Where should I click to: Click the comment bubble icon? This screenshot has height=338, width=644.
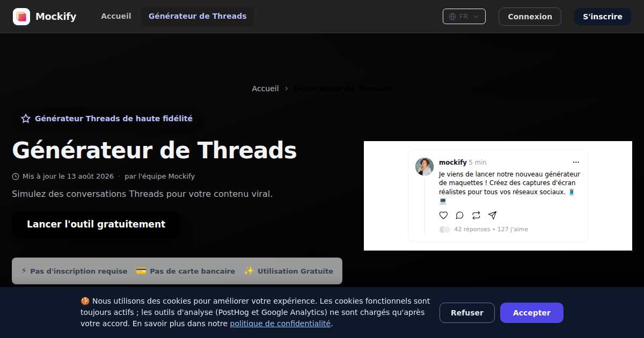[x=459, y=215]
